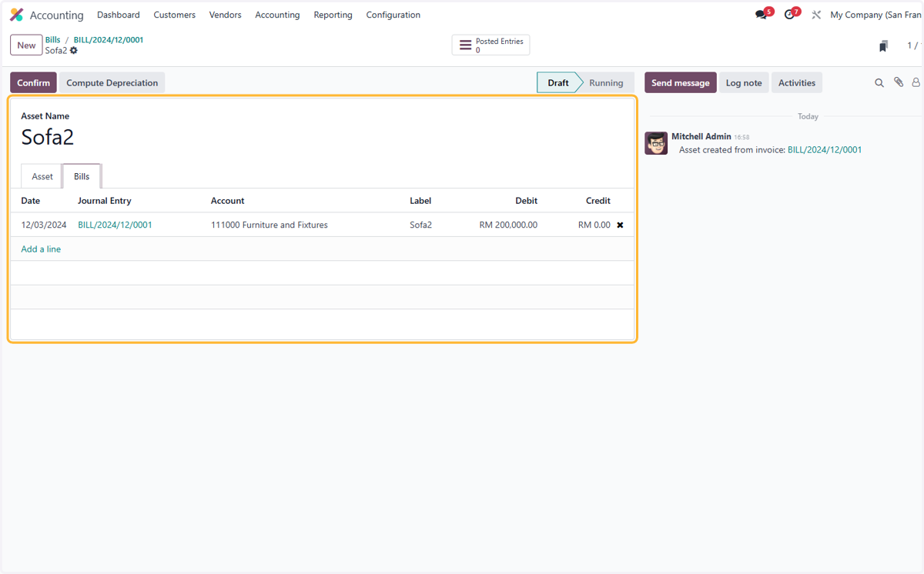Select the Draft status stage
924x574 pixels.
coord(558,83)
